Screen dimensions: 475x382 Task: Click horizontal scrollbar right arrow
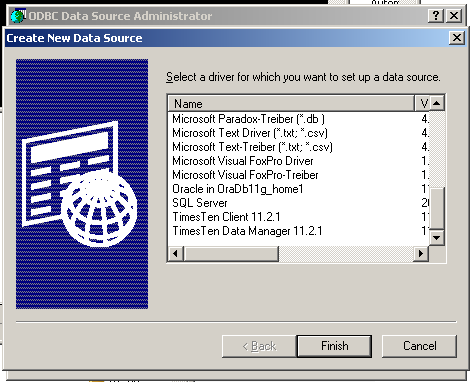click(x=421, y=254)
